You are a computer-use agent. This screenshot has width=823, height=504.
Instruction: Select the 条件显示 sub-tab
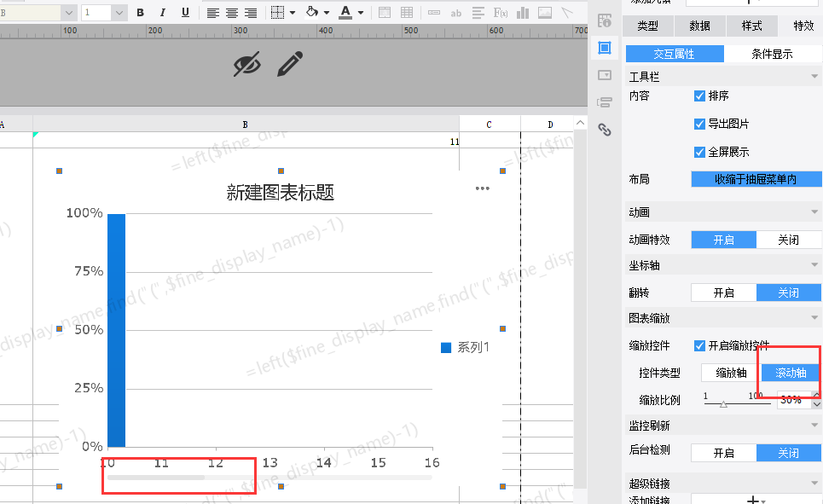click(772, 54)
